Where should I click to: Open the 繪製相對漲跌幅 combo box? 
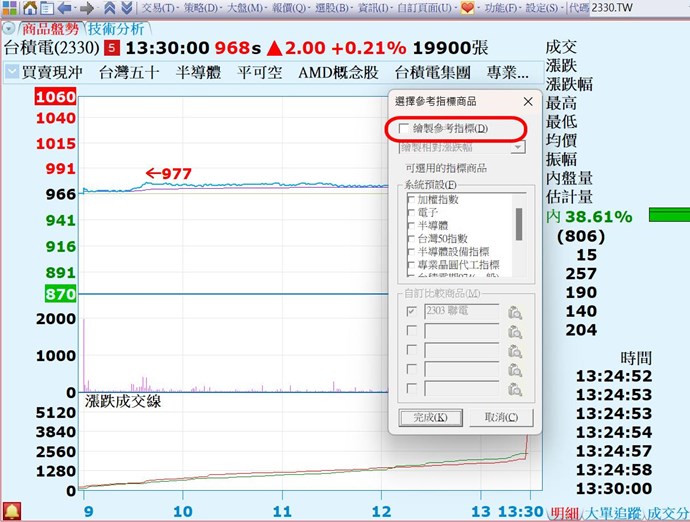pyautogui.click(x=462, y=147)
